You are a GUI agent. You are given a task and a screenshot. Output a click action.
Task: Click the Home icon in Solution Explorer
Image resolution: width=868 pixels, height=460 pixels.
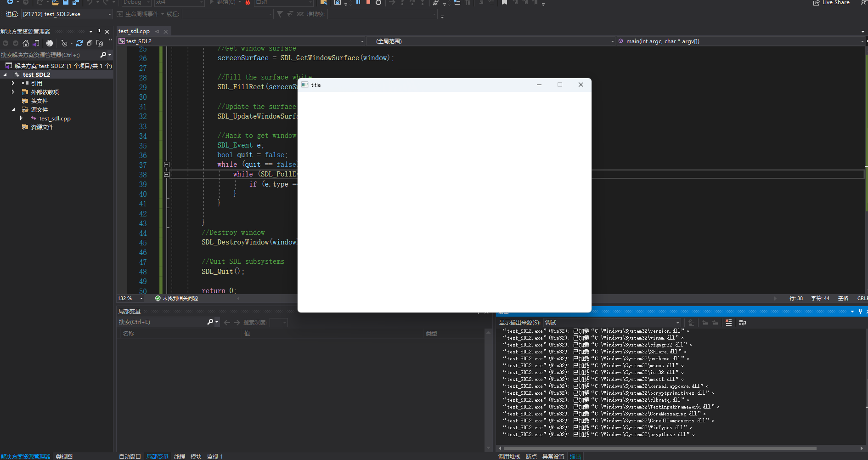tap(26, 43)
